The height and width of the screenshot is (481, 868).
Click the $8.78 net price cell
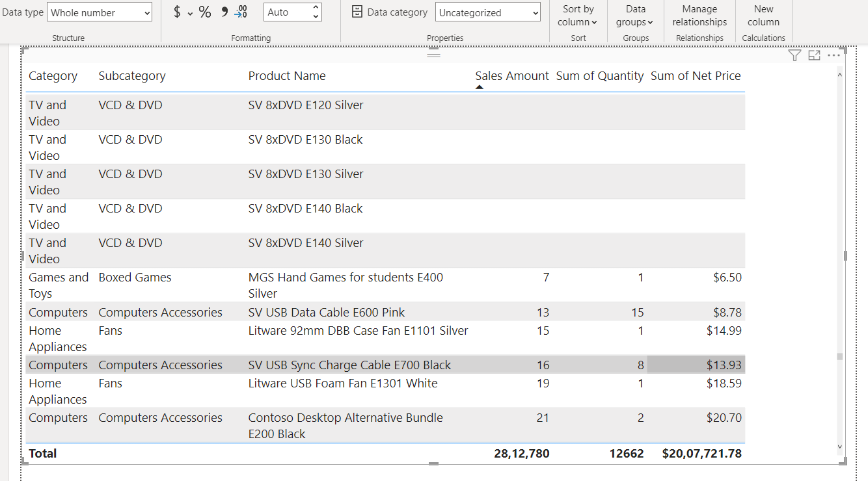(727, 313)
